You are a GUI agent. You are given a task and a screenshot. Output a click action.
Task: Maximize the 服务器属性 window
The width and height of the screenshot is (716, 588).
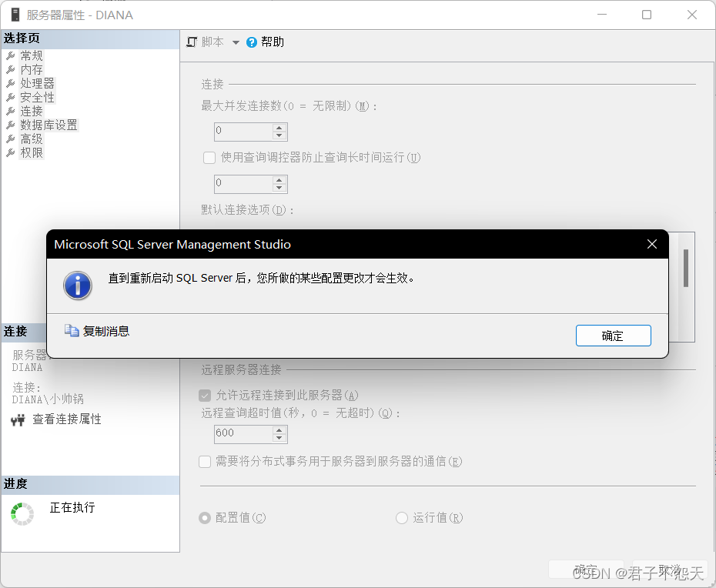[647, 15]
